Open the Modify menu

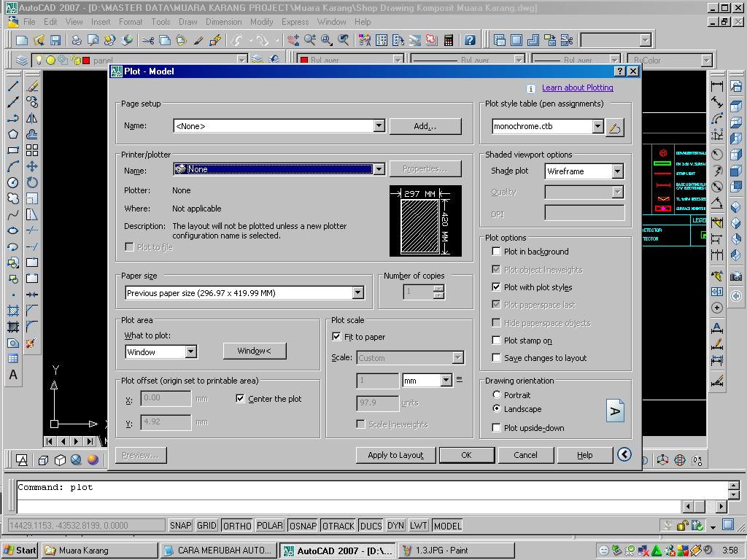(x=262, y=22)
